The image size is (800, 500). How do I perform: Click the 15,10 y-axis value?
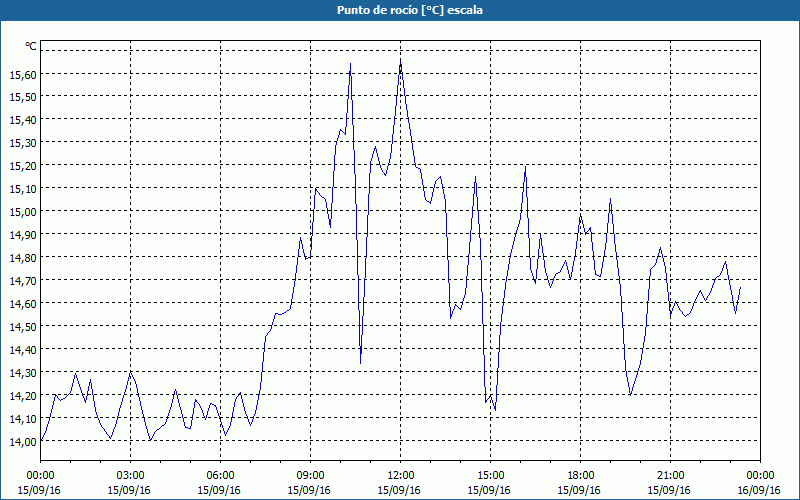tap(23, 189)
